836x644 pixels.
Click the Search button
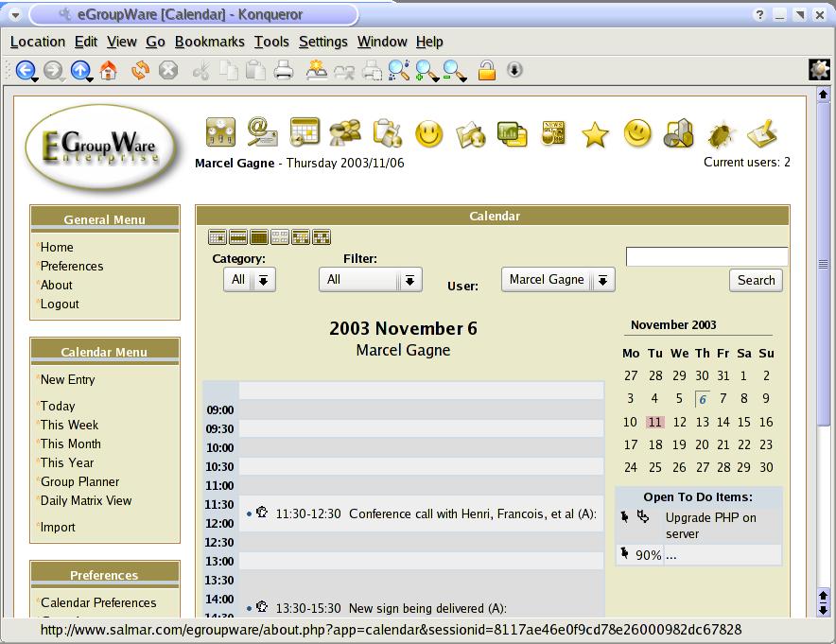(x=756, y=280)
